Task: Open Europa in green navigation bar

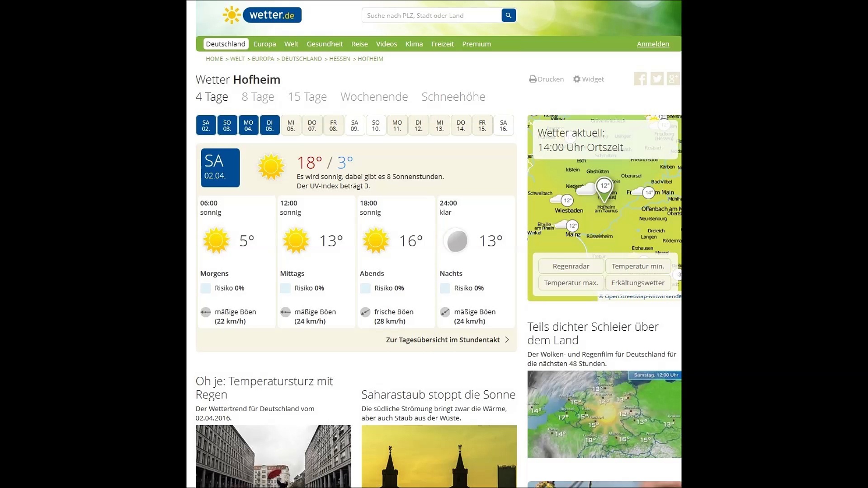Action: [264, 44]
